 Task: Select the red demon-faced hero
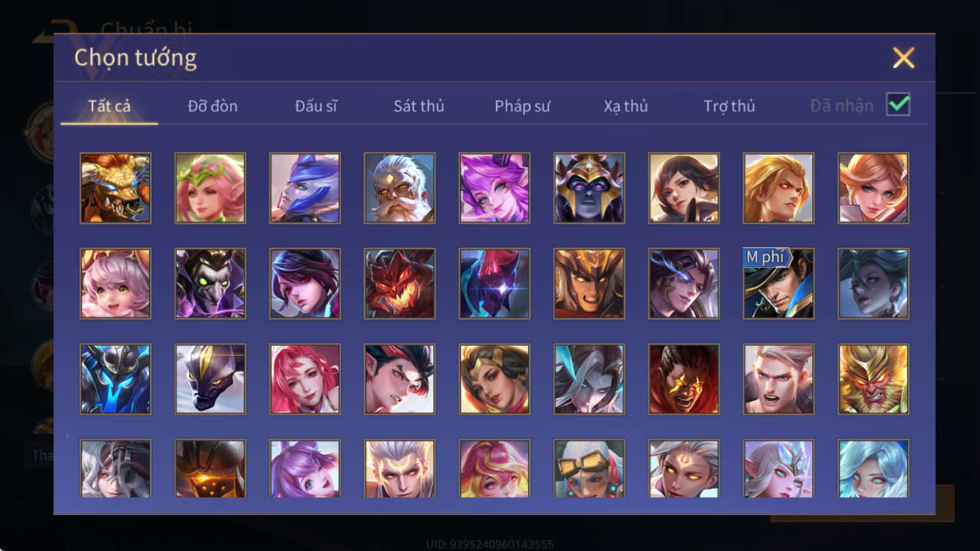(x=399, y=283)
